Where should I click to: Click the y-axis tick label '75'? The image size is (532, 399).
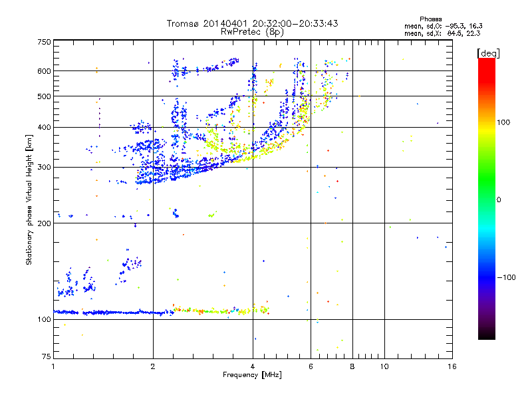click(x=47, y=356)
